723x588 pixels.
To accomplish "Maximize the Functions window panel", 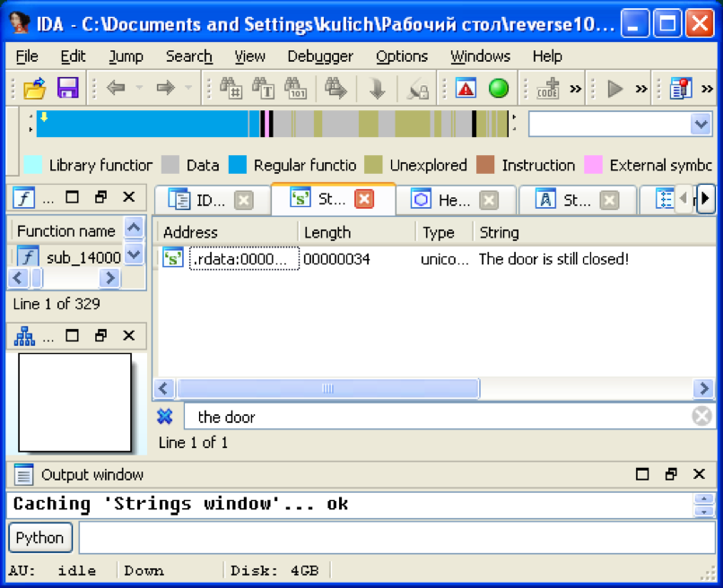I will (72, 197).
